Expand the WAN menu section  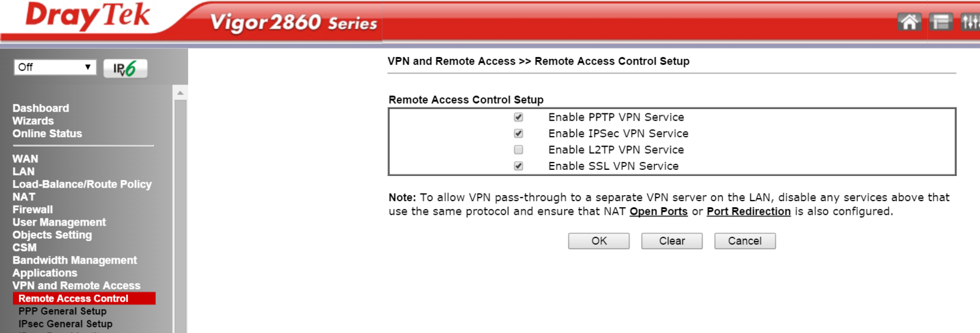[x=25, y=159]
